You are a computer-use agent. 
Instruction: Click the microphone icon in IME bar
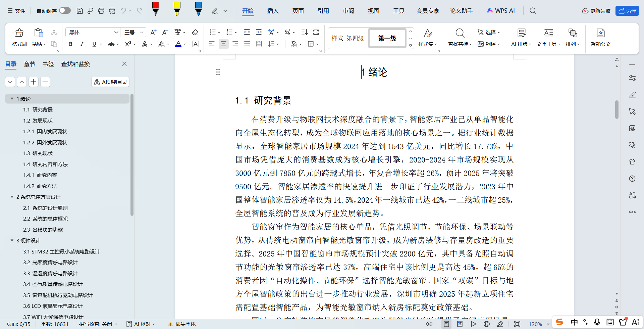tap(597, 322)
